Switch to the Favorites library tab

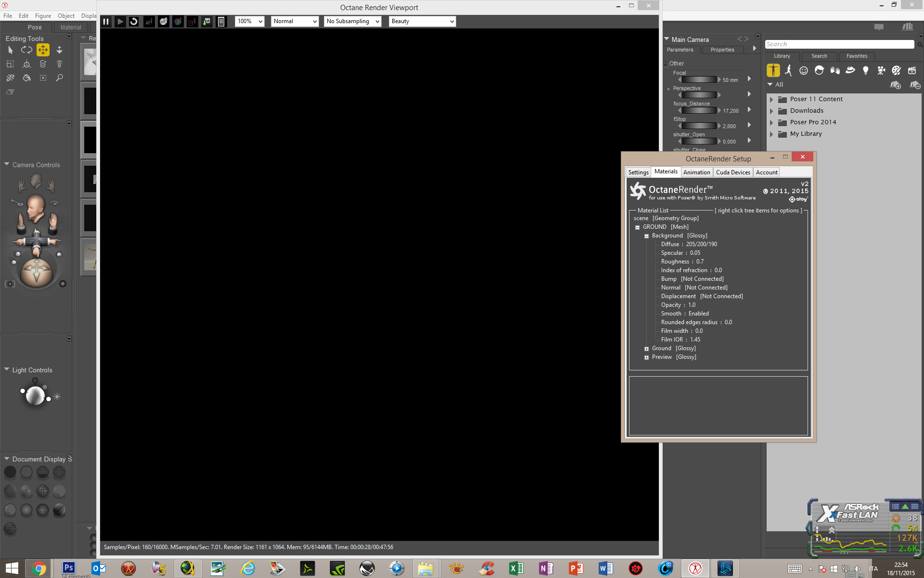(857, 56)
